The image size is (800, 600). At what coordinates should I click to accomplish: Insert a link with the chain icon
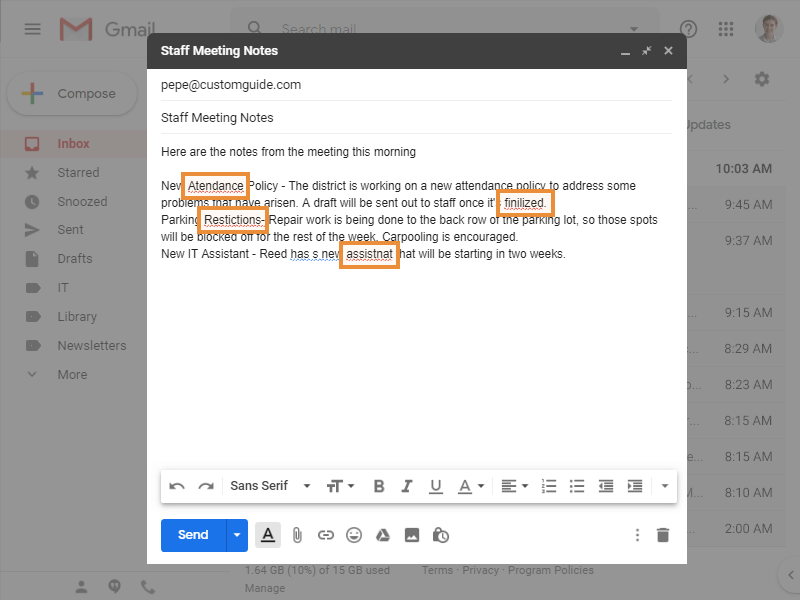[x=325, y=535]
